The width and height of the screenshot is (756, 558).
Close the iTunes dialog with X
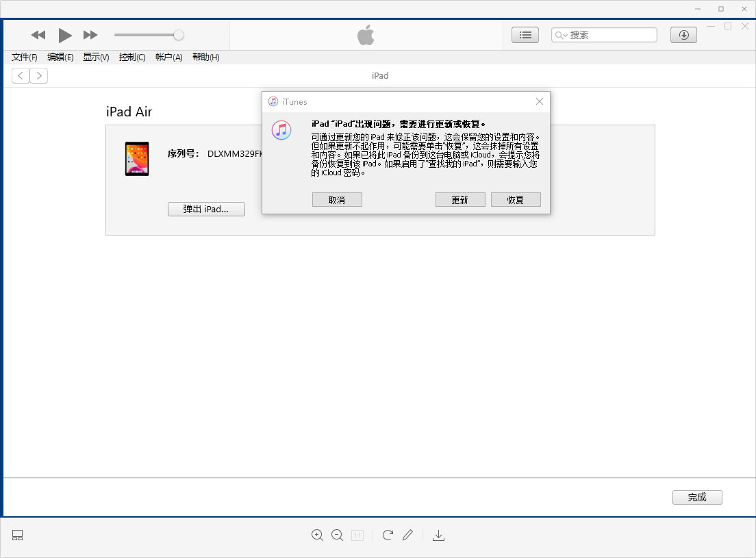pos(540,102)
